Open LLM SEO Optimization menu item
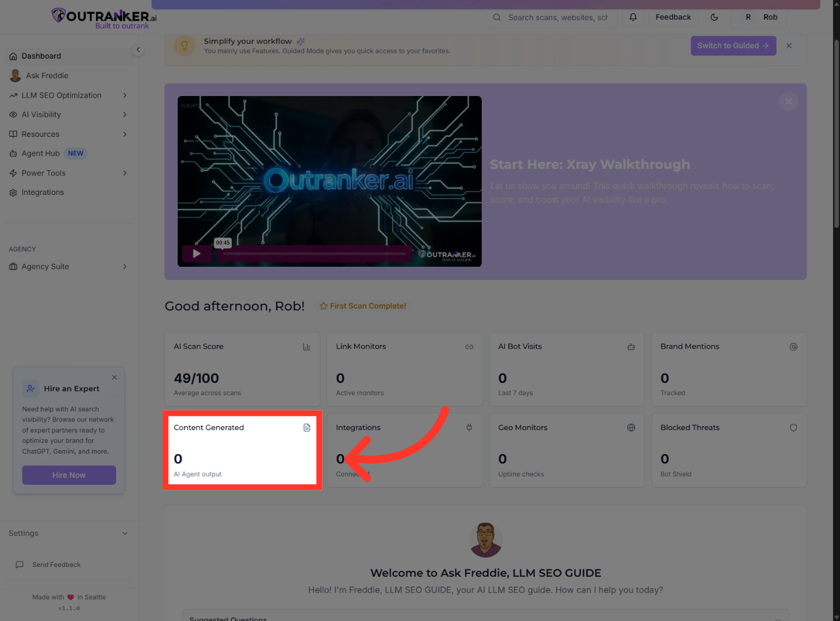840x621 pixels. coord(69,95)
